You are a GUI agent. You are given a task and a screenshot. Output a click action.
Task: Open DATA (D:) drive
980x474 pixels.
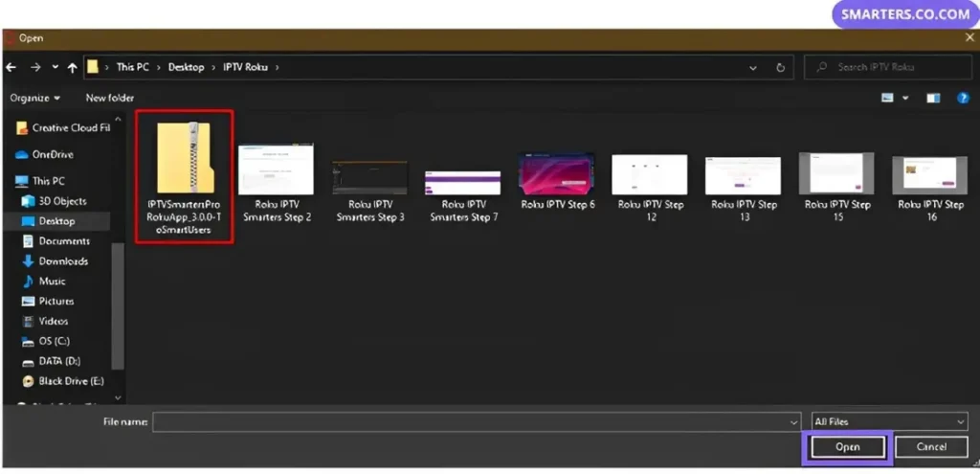pos(52,361)
